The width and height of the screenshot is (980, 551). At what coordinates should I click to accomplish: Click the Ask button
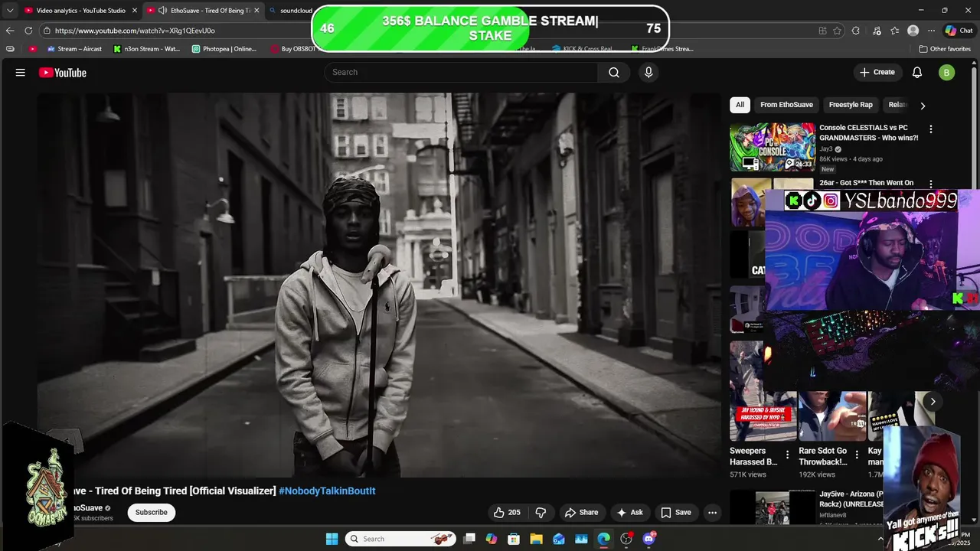(x=629, y=513)
